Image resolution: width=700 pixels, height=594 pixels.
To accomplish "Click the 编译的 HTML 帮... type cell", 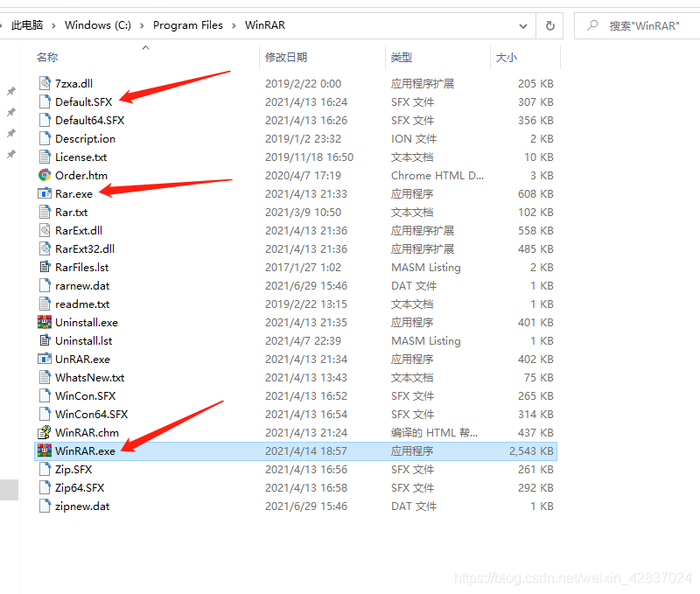I will 434,432.
